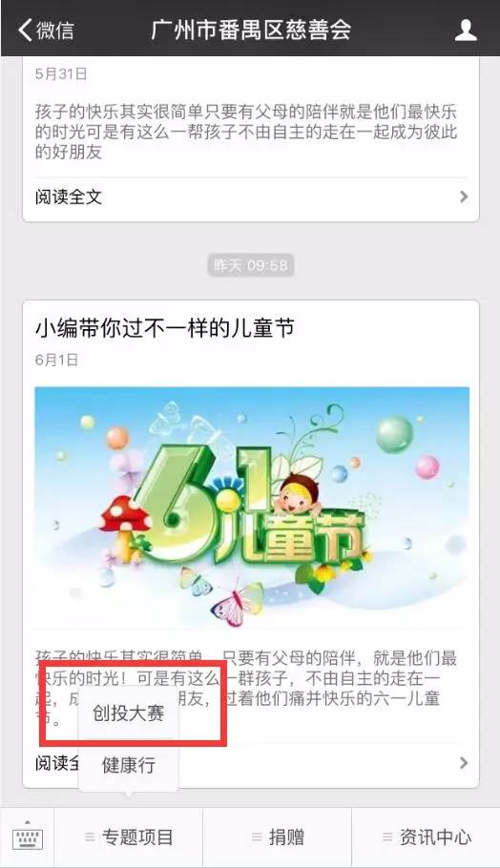Viewport: 500px width, 868px height.
Task: Open the 六一儿童节 banner image
Action: pos(252,508)
